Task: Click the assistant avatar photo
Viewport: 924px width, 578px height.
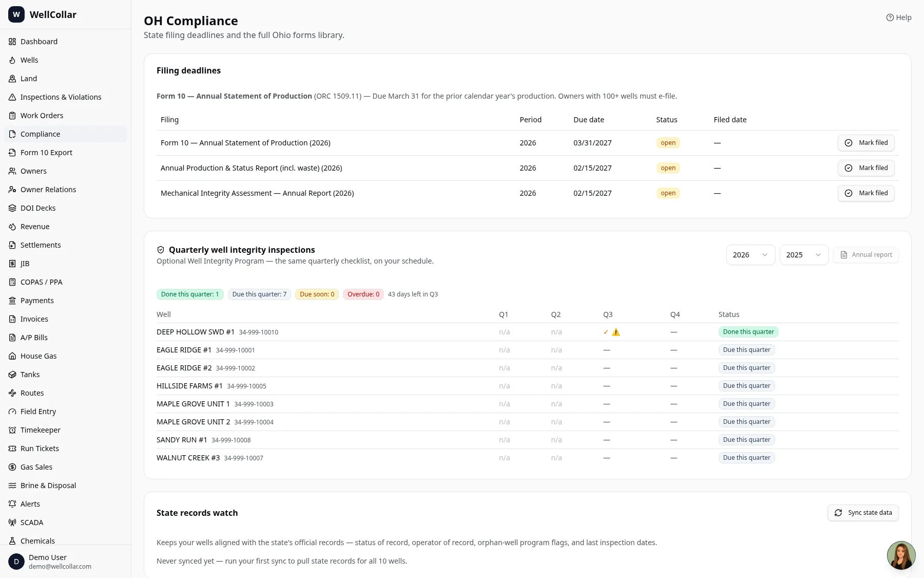Action: tap(901, 555)
